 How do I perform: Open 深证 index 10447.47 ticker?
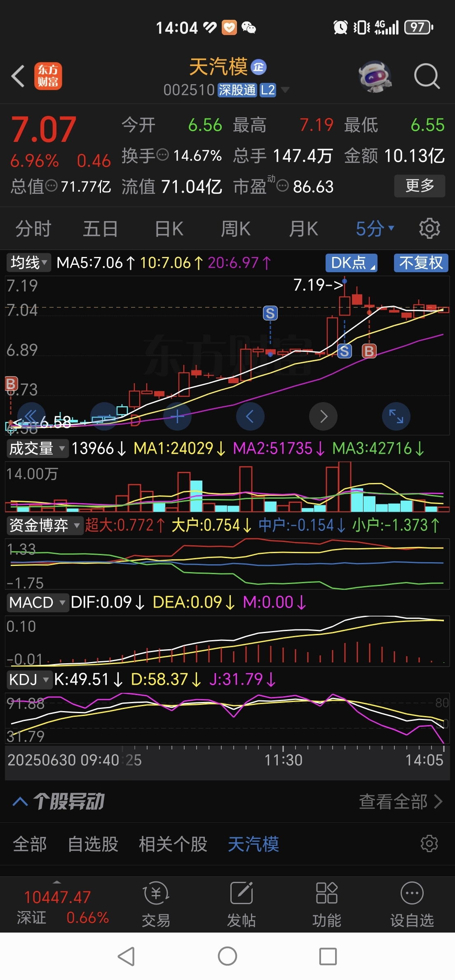pyautogui.click(x=63, y=907)
